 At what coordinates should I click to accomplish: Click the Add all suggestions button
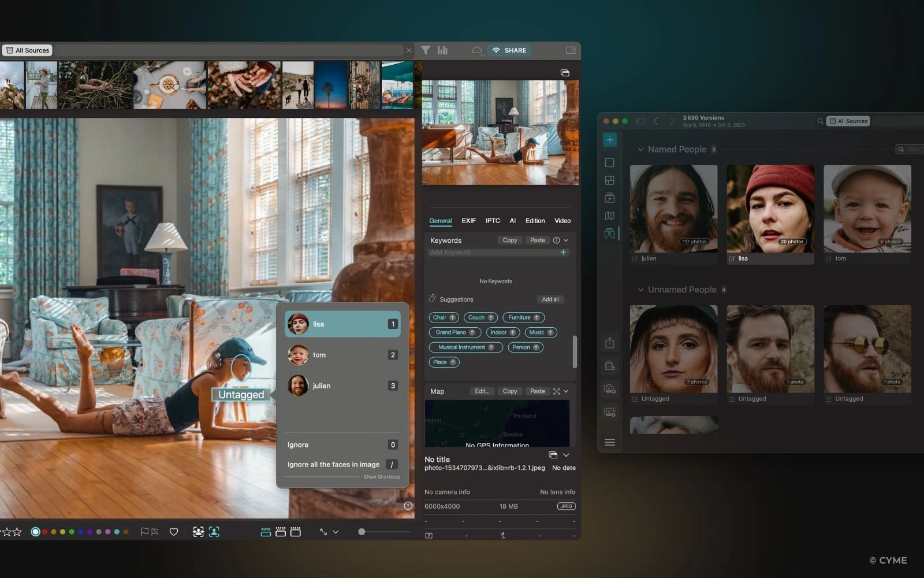[550, 299]
